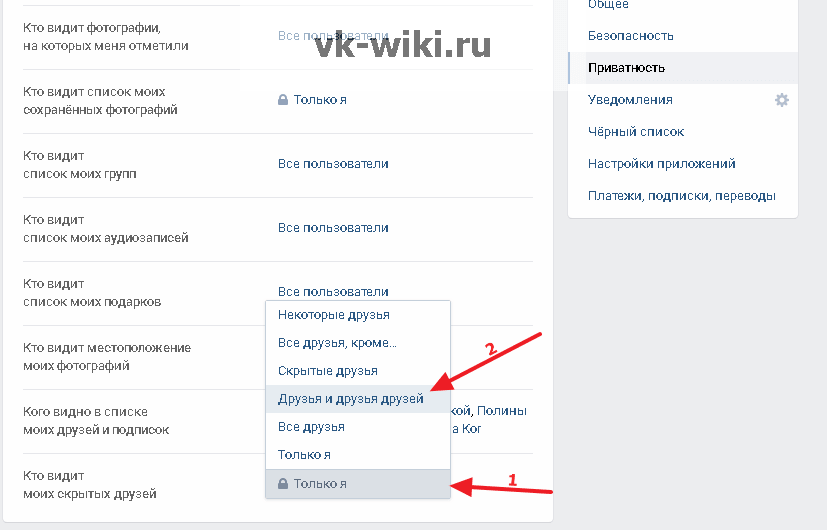
Task: Click the 'Полины' friend name link
Action: 502,411
